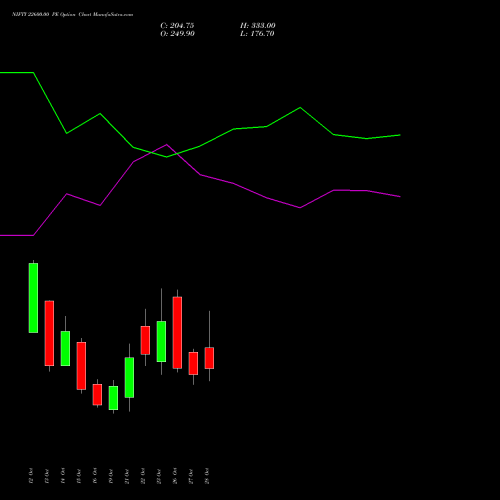Select the green candle for 21 Oct

tap(129, 377)
